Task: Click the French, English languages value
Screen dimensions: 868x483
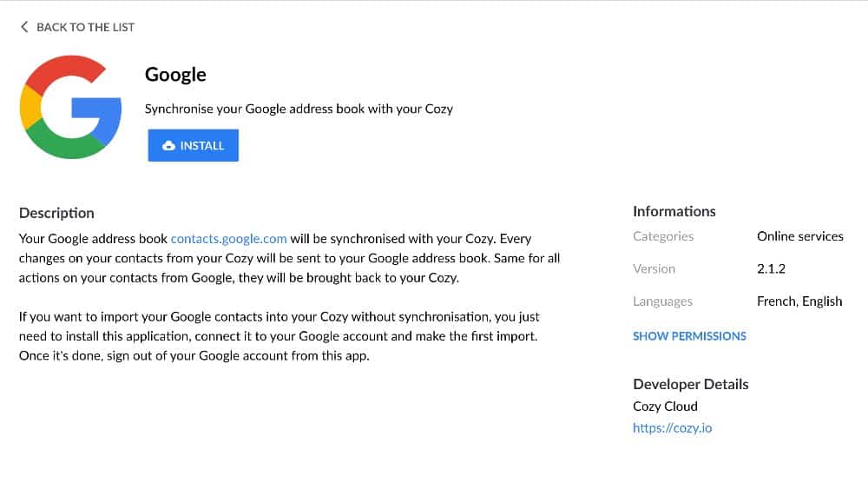Action: [799, 301]
